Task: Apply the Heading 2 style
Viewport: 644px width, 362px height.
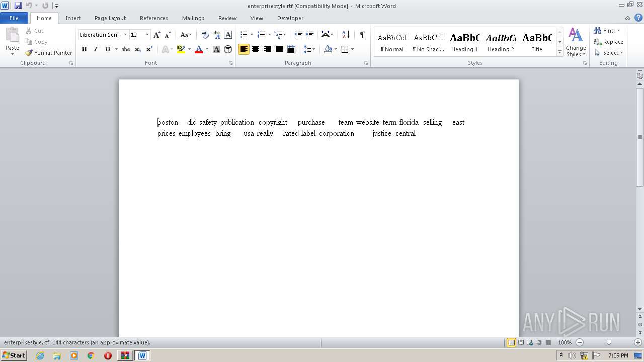Action: pyautogui.click(x=501, y=42)
